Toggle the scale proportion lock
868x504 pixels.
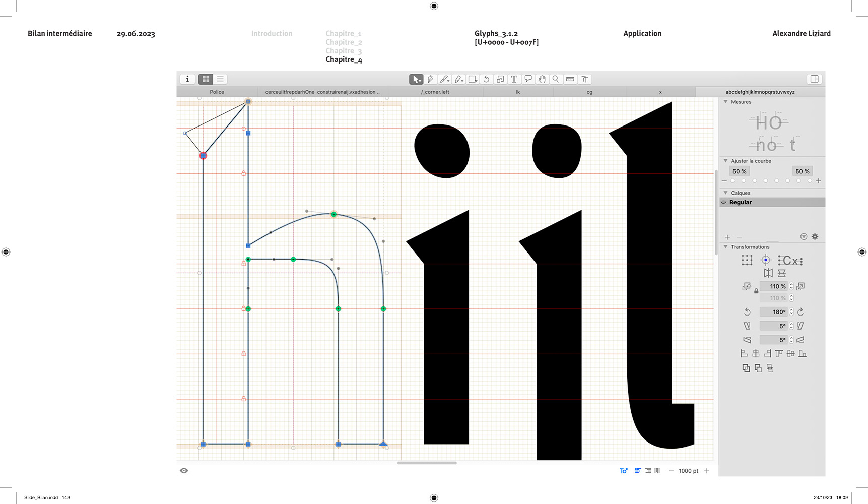click(x=756, y=291)
